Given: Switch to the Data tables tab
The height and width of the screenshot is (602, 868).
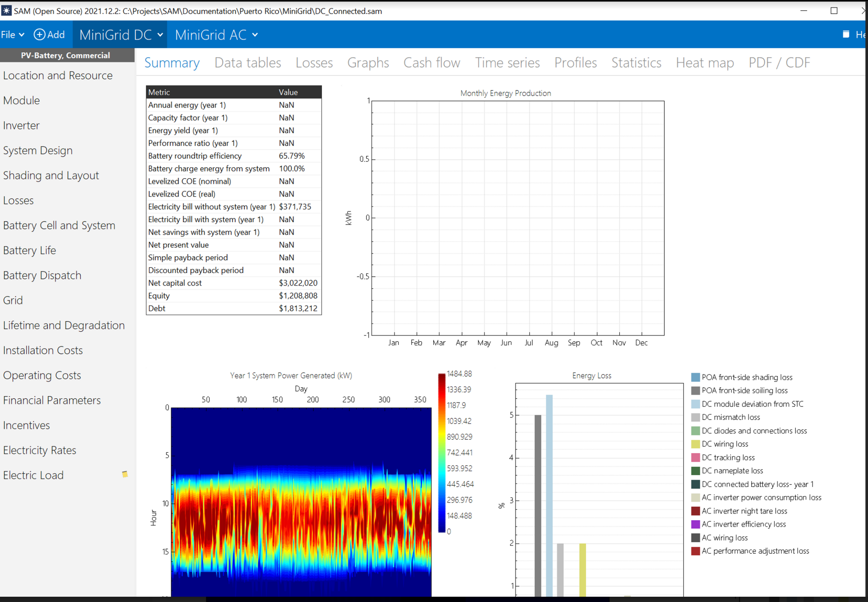Looking at the screenshot, I should tap(247, 63).
